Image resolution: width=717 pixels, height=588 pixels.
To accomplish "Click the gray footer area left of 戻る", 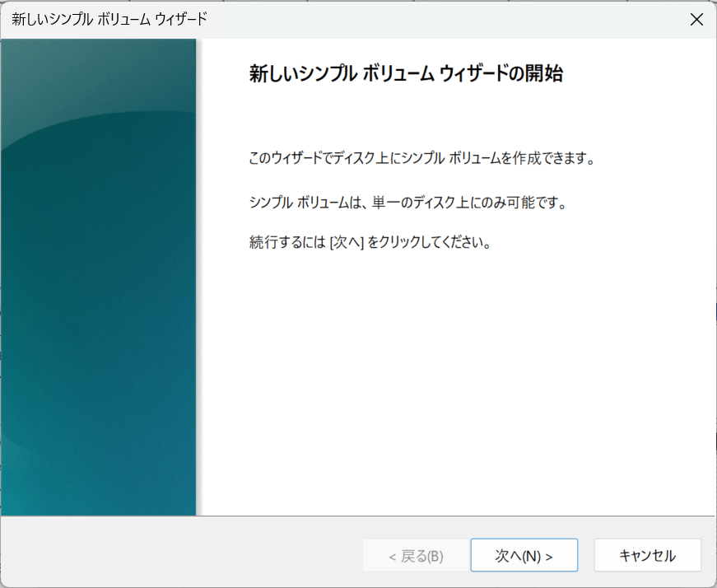I will pos(182,552).
